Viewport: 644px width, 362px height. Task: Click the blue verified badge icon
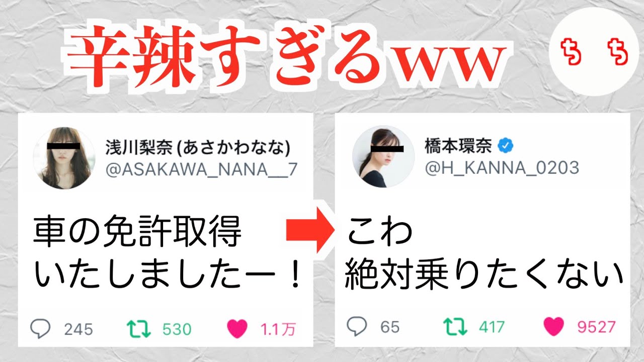click(505, 146)
